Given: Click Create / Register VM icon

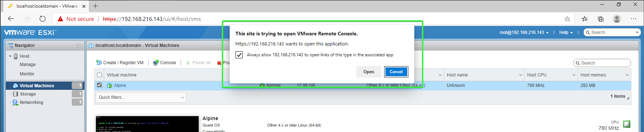Looking at the screenshot, I should 99,63.
